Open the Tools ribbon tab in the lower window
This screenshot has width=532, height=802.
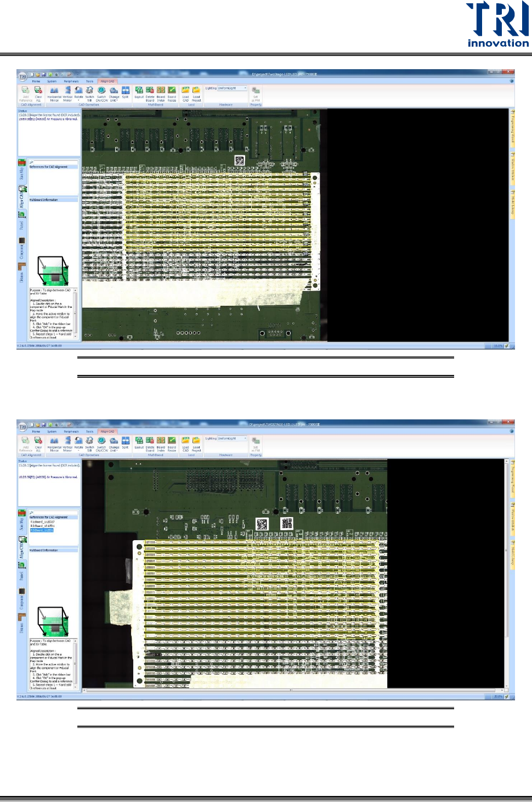(x=89, y=431)
